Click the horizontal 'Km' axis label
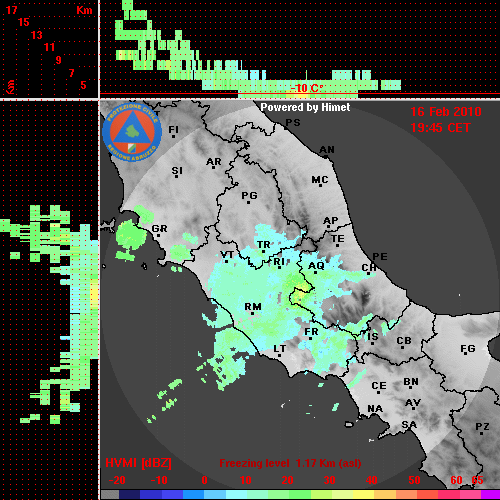This screenshot has width=500, height=500. click(x=84, y=10)
